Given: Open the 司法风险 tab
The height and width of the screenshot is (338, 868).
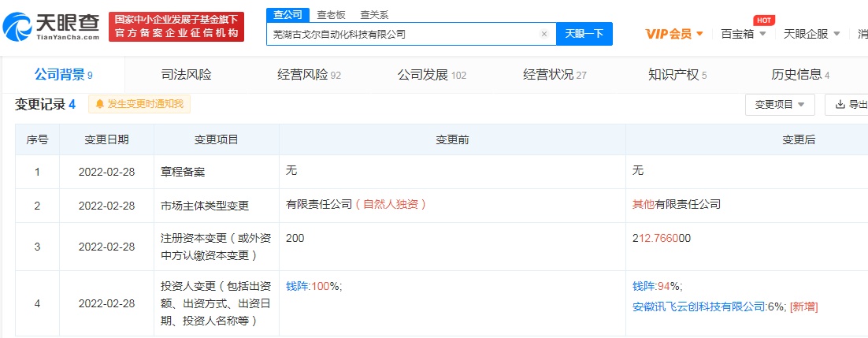Looking at the screenshot, I should tap(186, 75).
